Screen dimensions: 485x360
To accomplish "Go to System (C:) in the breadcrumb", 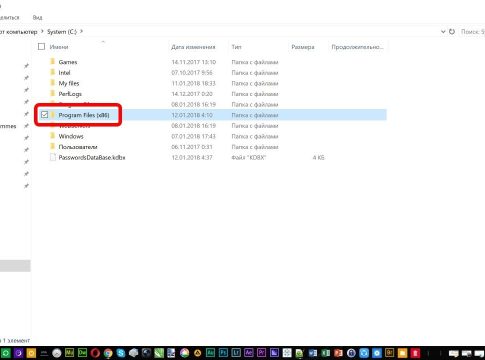I will (62, 32).
